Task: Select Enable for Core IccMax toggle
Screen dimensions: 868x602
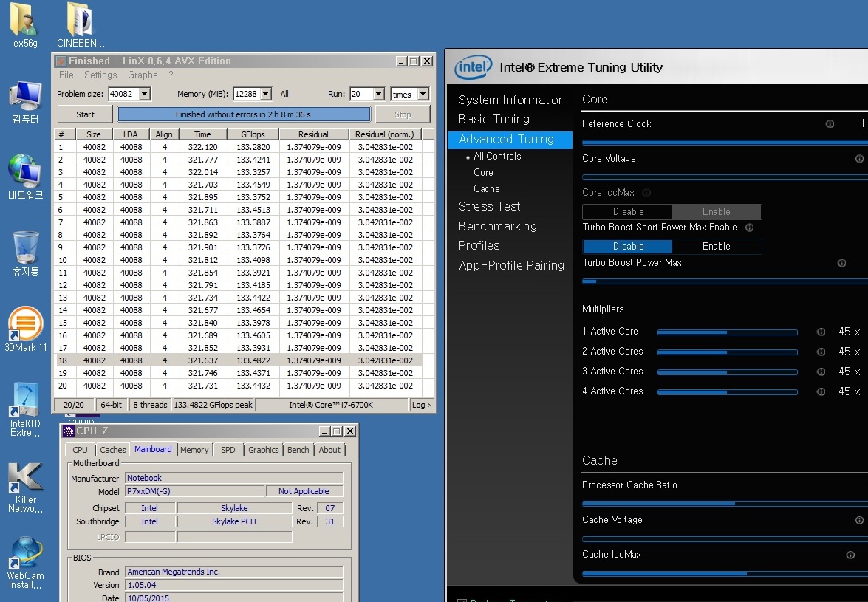Action: [x=717, y=211]
